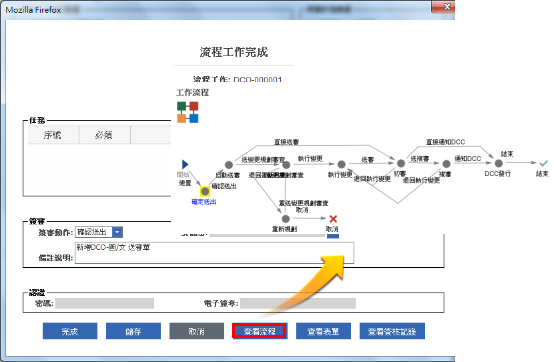The image size is (554, 362).
Task: Click the gray 取消 button
Action: 196,331
